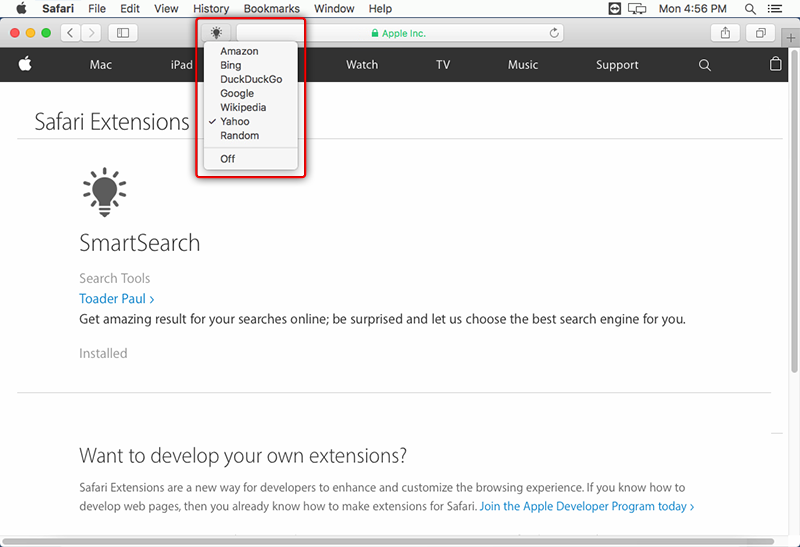Open the shopping bag icon
Screen dimensions: 800x547
pyautogui.click(x=776, y=64)
